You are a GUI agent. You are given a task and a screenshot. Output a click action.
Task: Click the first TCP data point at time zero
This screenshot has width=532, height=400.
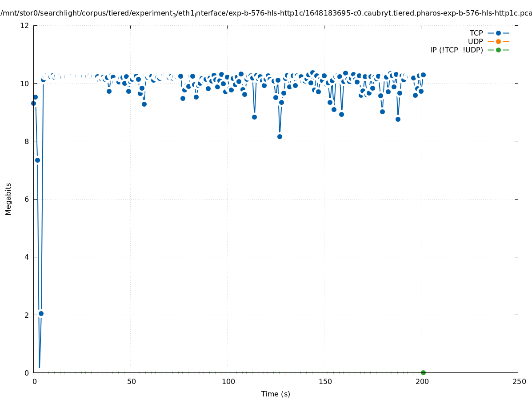pyautogui.click(x=33, y=103)
